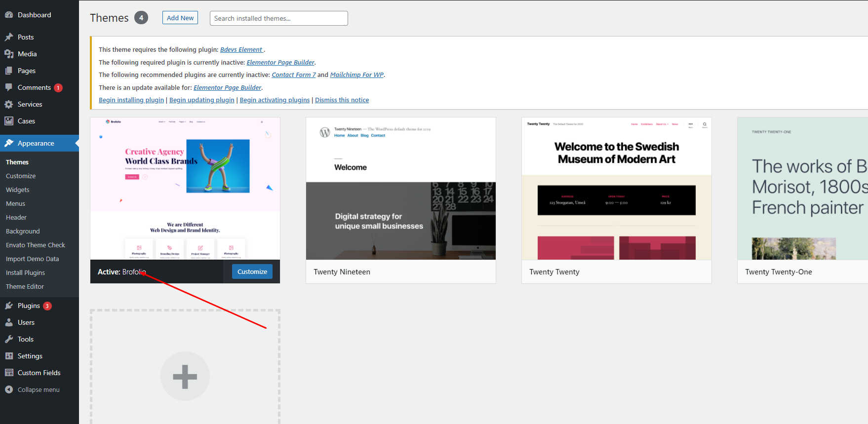Open Custom Fields menu item
The height and width of the screenshot is (424, 868).
(39, 373)
